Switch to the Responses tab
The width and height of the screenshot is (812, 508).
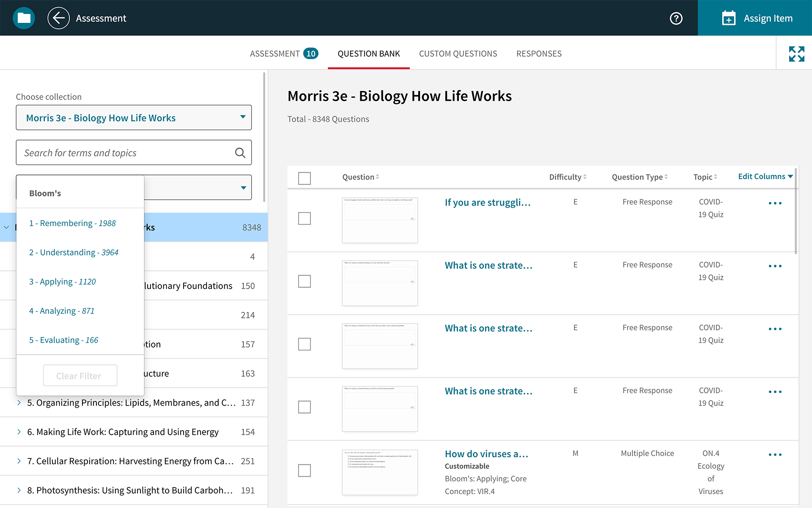[538, 53]
